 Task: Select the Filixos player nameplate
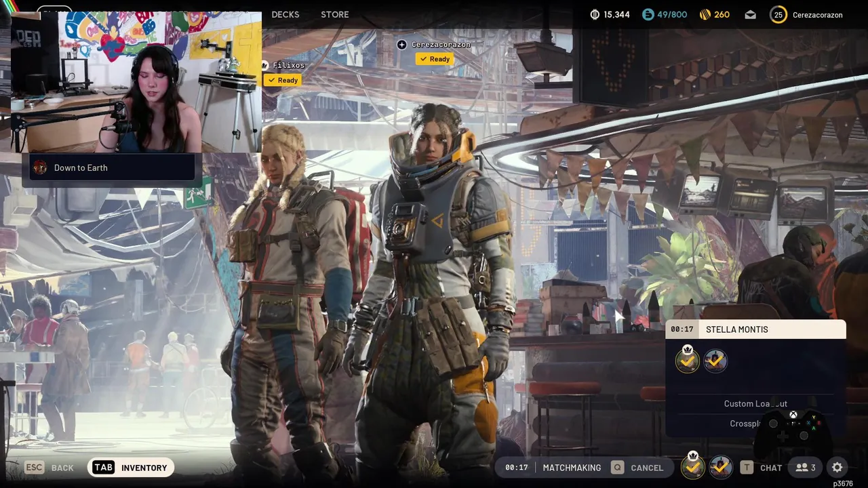[288, 65]
